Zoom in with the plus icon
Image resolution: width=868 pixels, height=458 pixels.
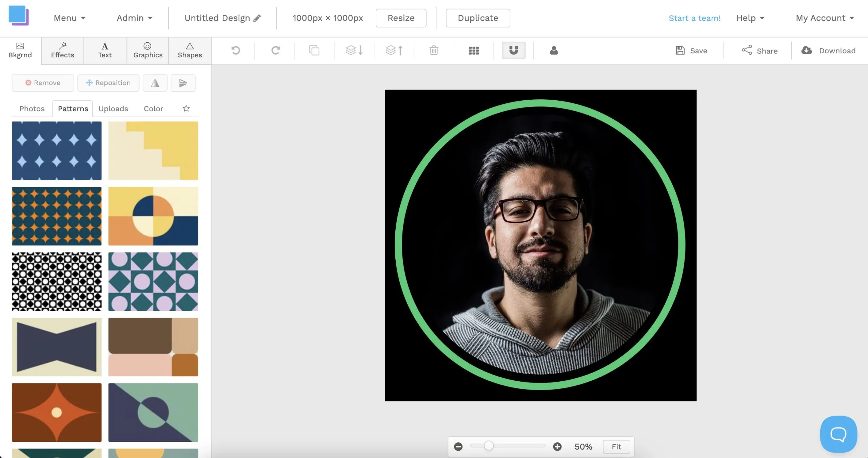tap(557, 447)
